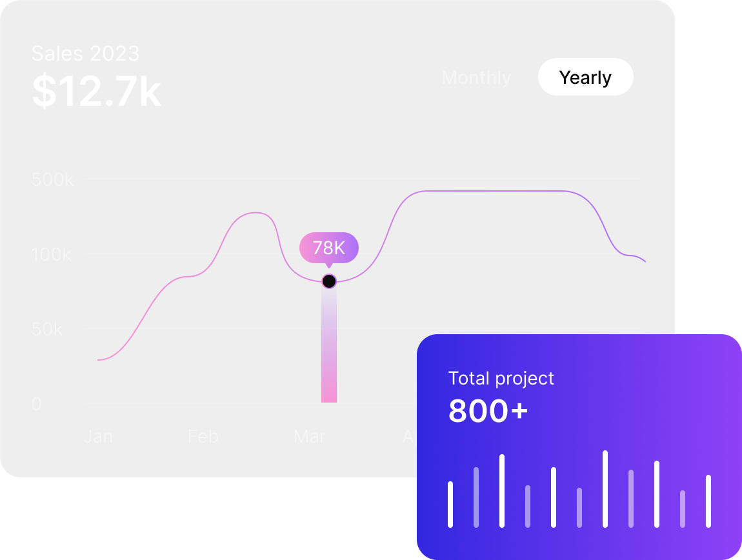Screen dimensions: 742x560
Task: Click the Mar axis label
Action: (310, 436)
